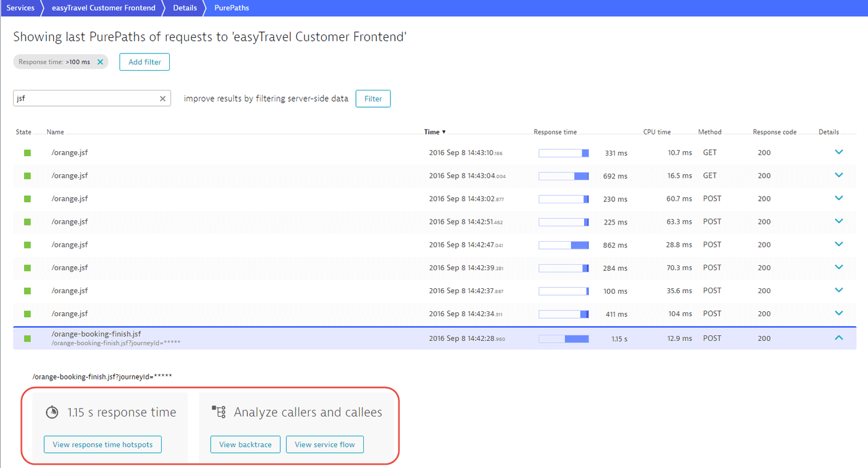Click the 28.8 ms CPU time value
The width and height of the screenshot is (868, 468).
(680, 244)
